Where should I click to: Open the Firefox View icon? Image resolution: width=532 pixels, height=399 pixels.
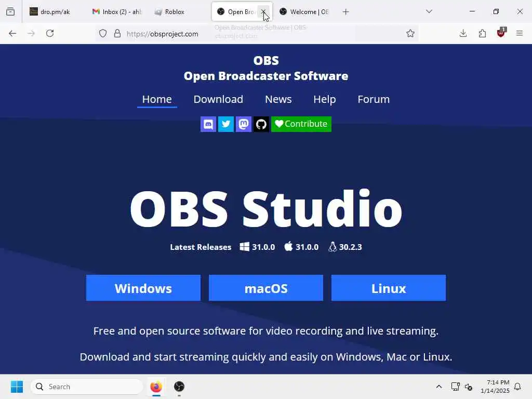(x=10, y=12)
